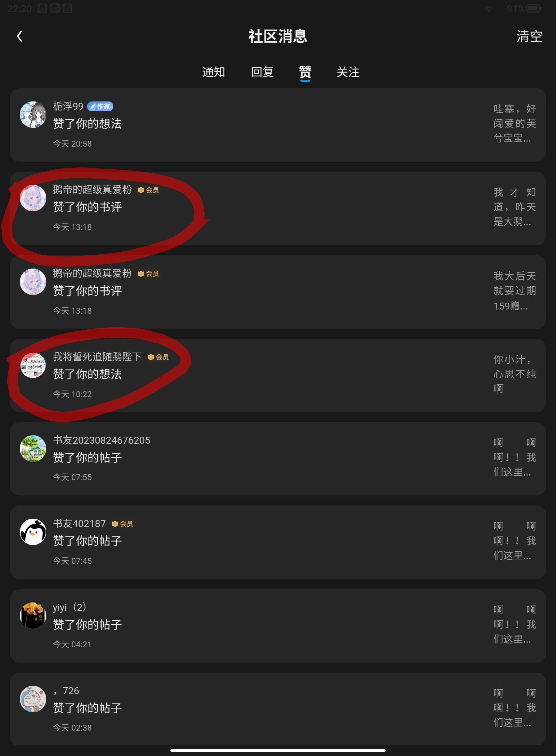The width and height of the screenshot is (556, 756).
Task: Tap 清空 to clear messages
Action: pyautogui.click(x=529, y=36)
